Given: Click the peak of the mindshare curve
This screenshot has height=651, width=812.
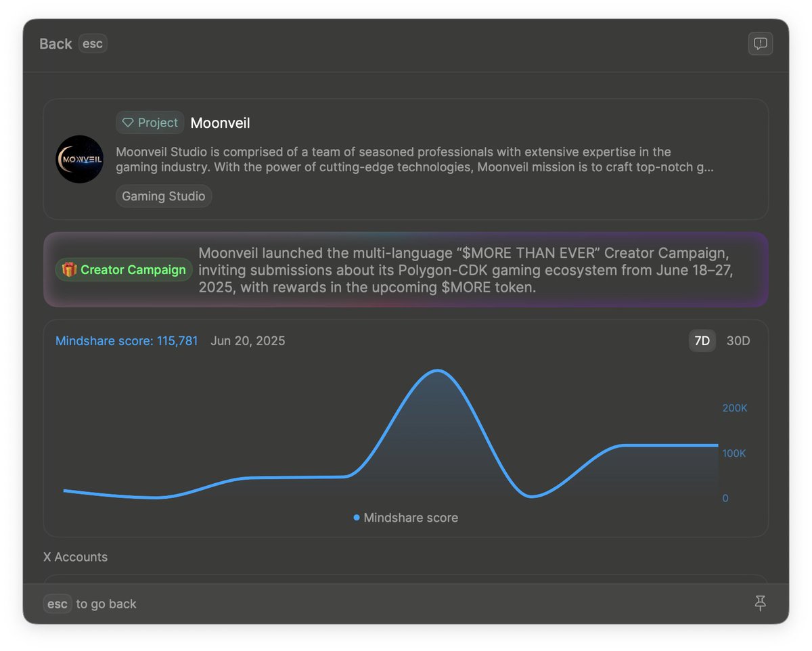Looking at the screenshot, I should pos(438,371).
